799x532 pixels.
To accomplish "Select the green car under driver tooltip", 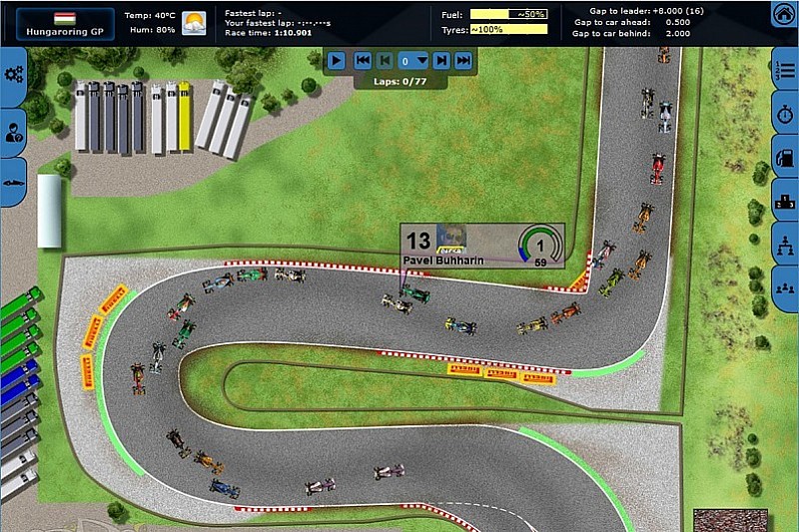I will 414,293.
